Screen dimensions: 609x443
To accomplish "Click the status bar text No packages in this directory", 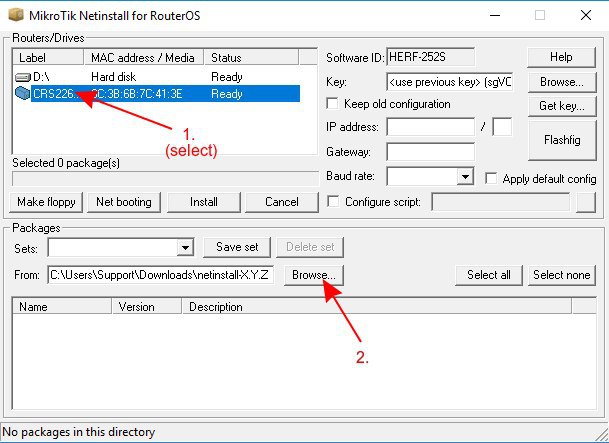I will pos(78,432).
